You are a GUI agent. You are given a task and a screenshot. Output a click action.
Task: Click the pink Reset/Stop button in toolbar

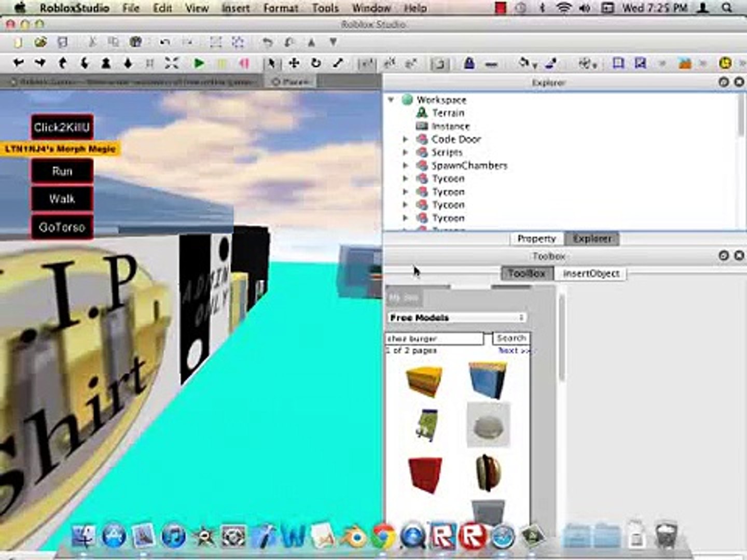pyautogui.click(x=244, y=63)
